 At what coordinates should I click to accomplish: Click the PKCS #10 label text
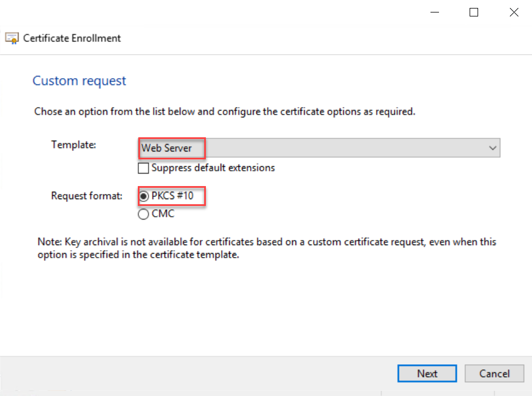click(x=172, y=196)
